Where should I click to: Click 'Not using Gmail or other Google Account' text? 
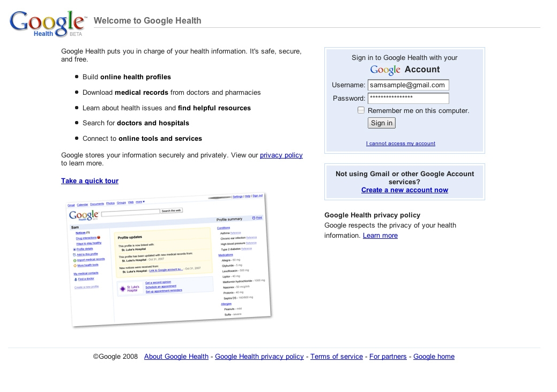click(405, 174)
